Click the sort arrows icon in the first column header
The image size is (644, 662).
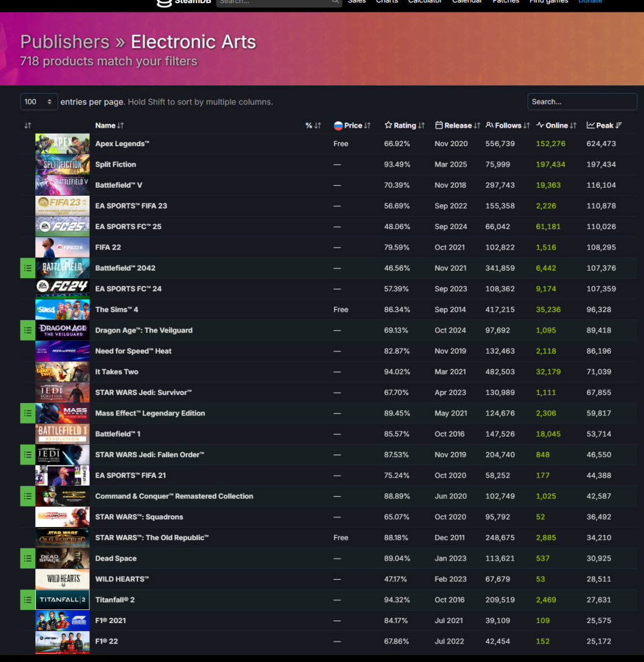[x=28, y=125]
